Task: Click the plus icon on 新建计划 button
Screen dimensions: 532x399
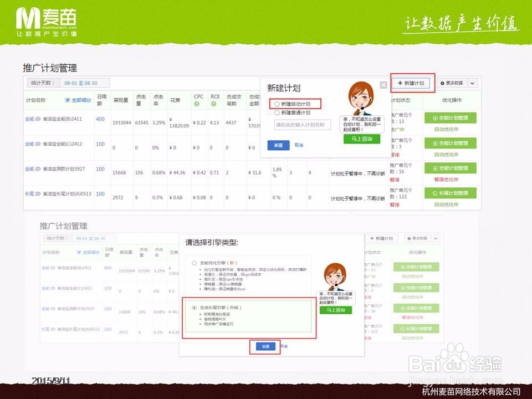Action: [x=400, y=83]
